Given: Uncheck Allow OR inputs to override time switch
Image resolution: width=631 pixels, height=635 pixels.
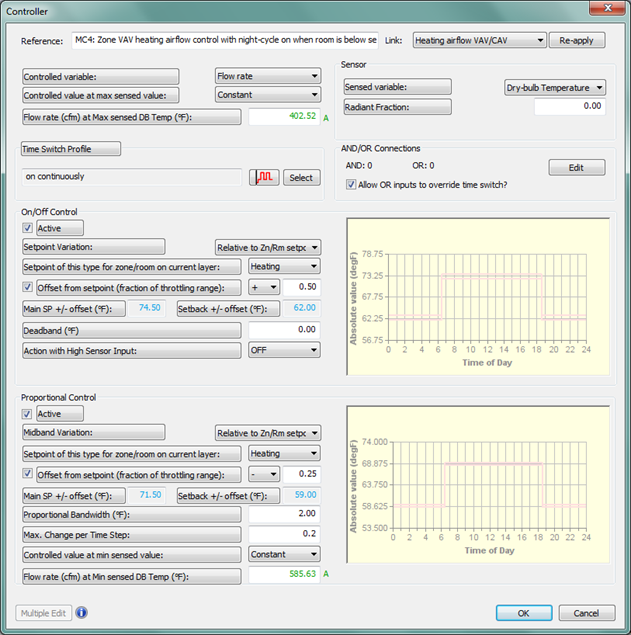Looking at the screenshot, I should click(x=350, y=183).
